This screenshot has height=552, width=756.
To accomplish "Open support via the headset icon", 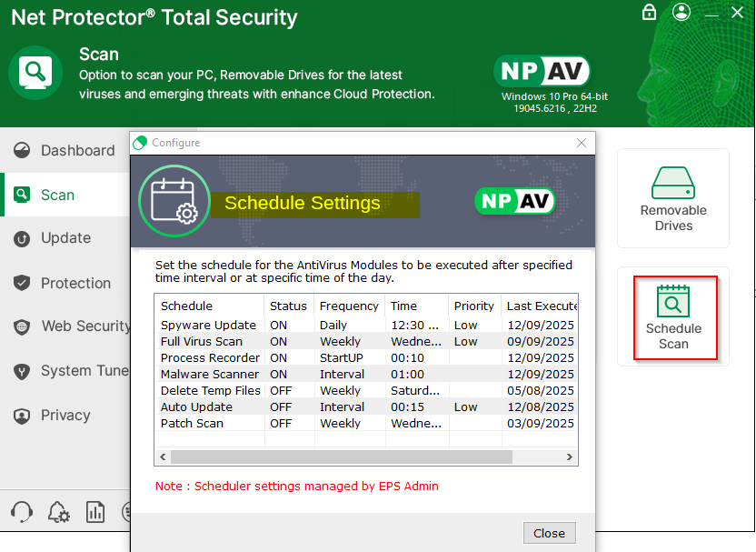I will 22,512.
